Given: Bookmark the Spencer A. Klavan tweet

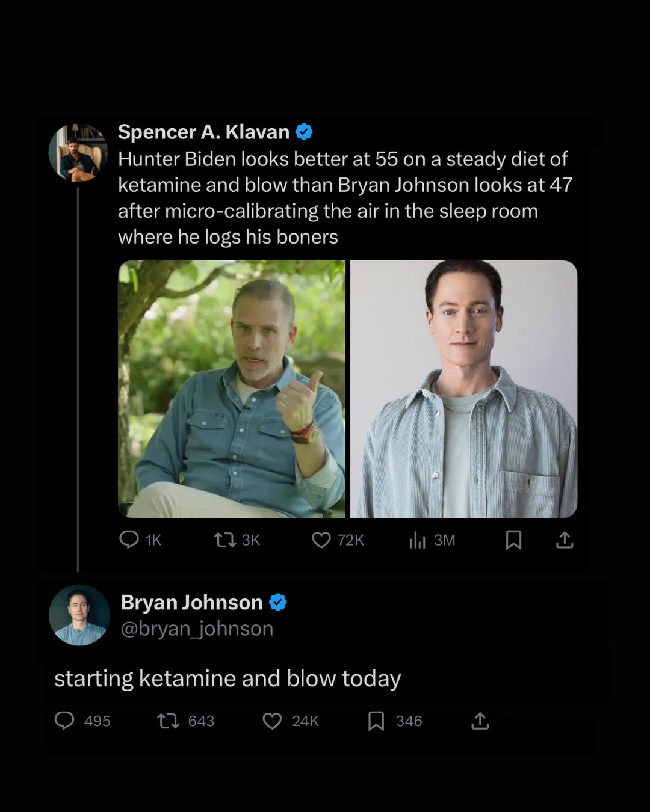Looking at the screenshot, I should point(513,540).
